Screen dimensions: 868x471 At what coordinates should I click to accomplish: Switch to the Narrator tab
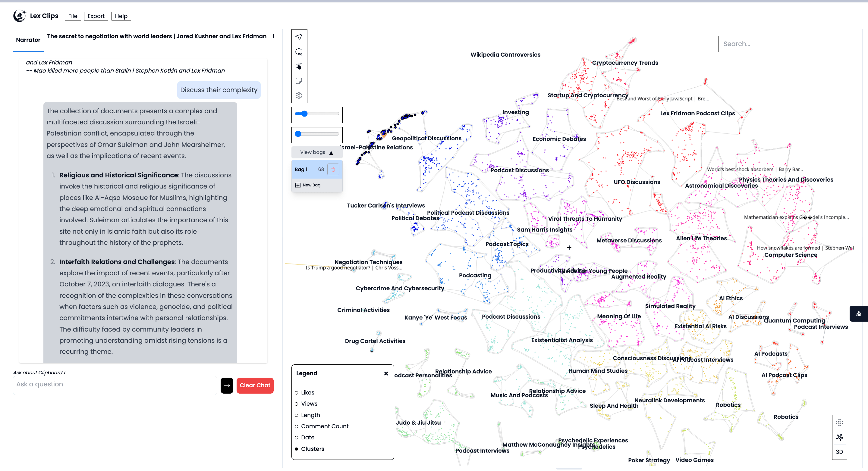pyautogui.click(x=28, y=40)
